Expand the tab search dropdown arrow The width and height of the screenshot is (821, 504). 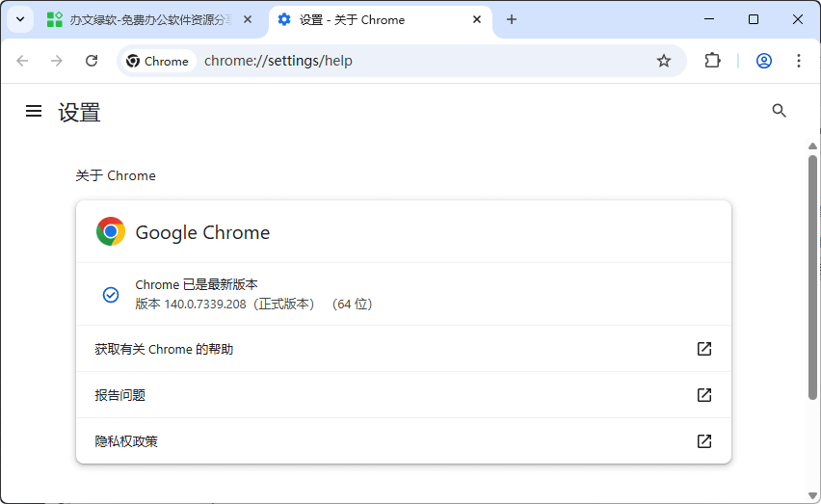coord(19,19)
